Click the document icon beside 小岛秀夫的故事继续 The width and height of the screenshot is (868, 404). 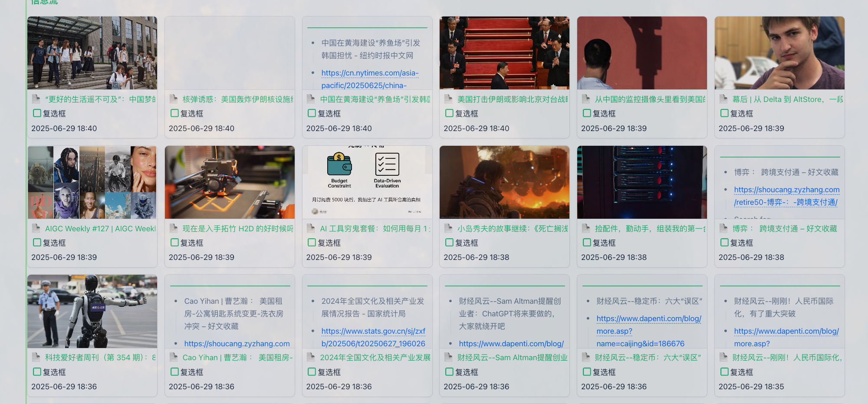(449, 228)
